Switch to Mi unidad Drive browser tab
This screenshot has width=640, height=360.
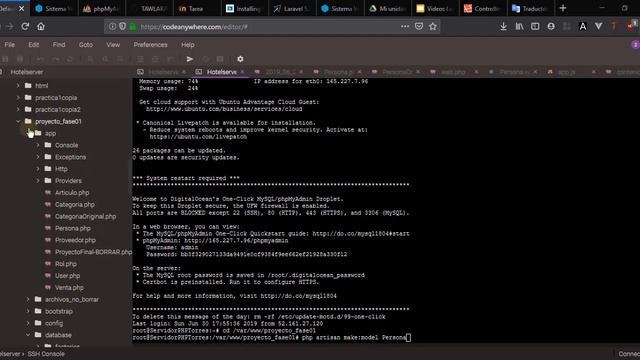(387, 8)
